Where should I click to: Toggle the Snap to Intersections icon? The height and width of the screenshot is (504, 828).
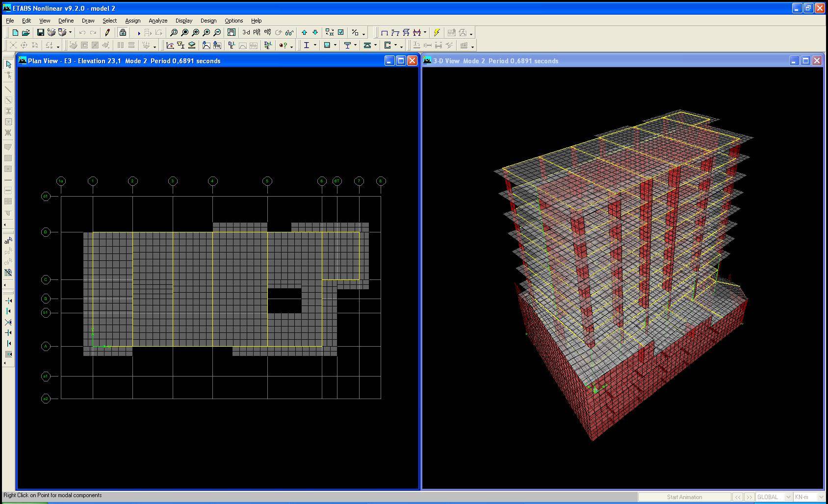coord(8,322)
